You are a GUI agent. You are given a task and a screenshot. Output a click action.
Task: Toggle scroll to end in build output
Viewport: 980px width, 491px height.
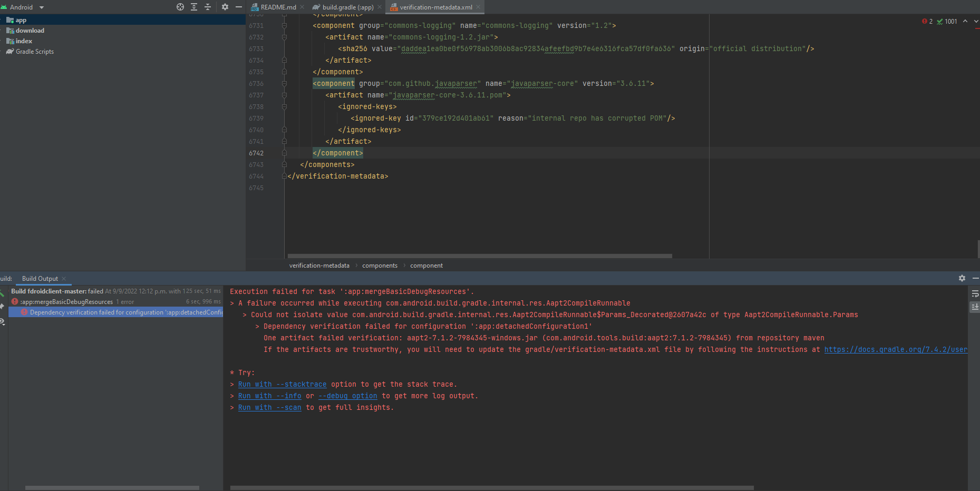[975, 307]
